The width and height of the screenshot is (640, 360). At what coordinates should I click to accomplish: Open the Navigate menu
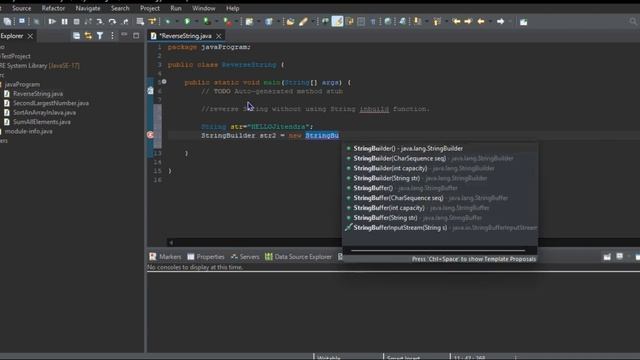[88, 8]
